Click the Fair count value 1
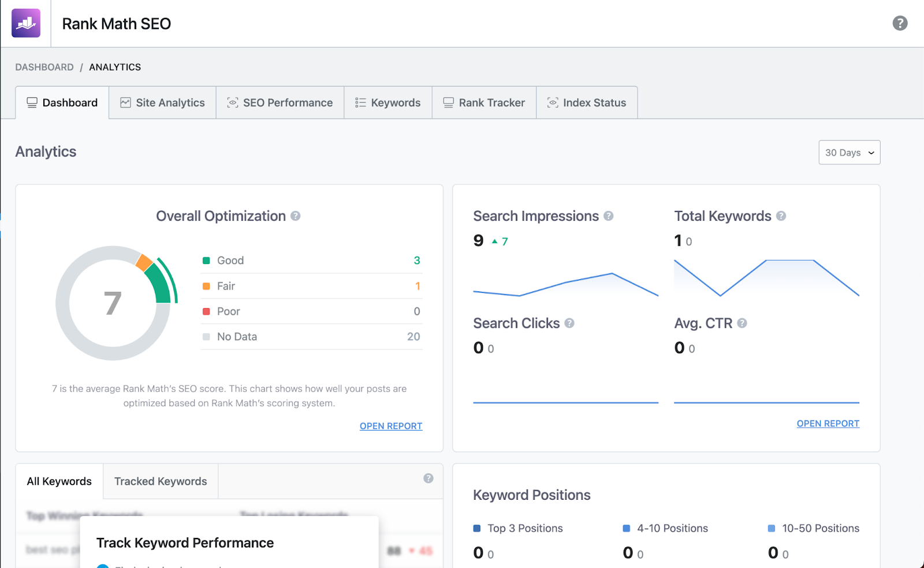924x568 pixels. (418, 286)
